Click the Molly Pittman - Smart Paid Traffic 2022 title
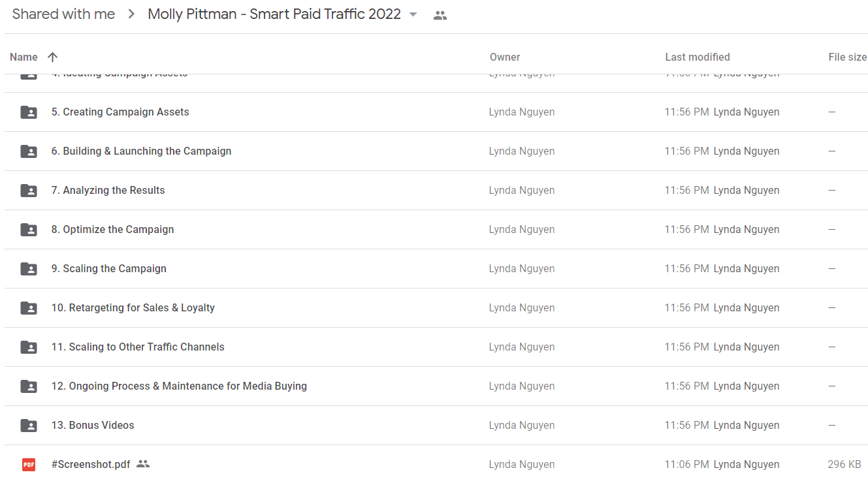This screenshot has height=483, width=868. [x=274, y=14]
